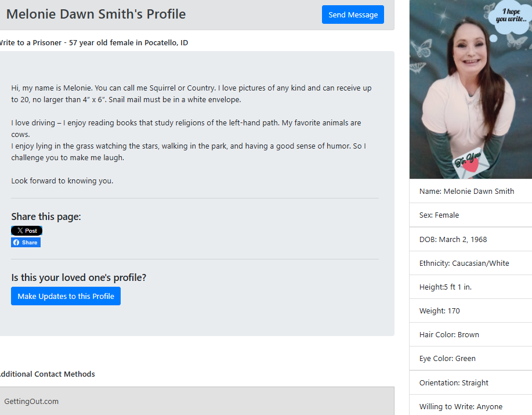Click the Hair Color: Brown row

(471, 334)
